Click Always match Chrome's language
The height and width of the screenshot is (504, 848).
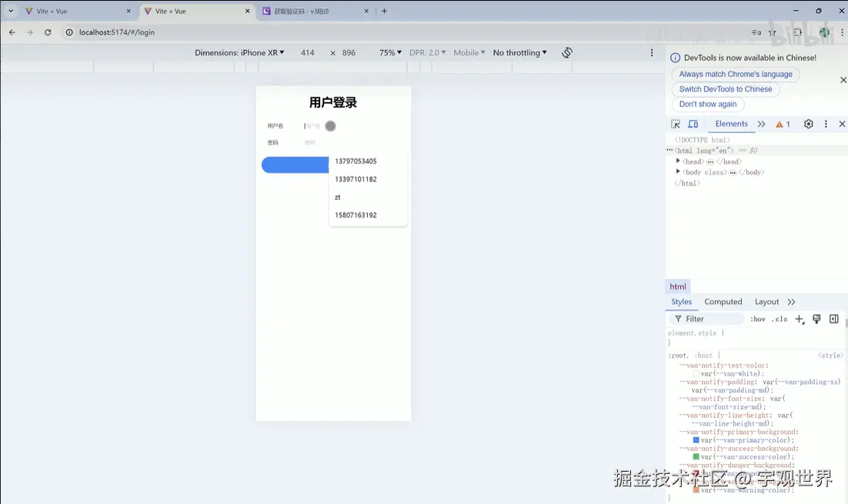(x=736, y=74)
